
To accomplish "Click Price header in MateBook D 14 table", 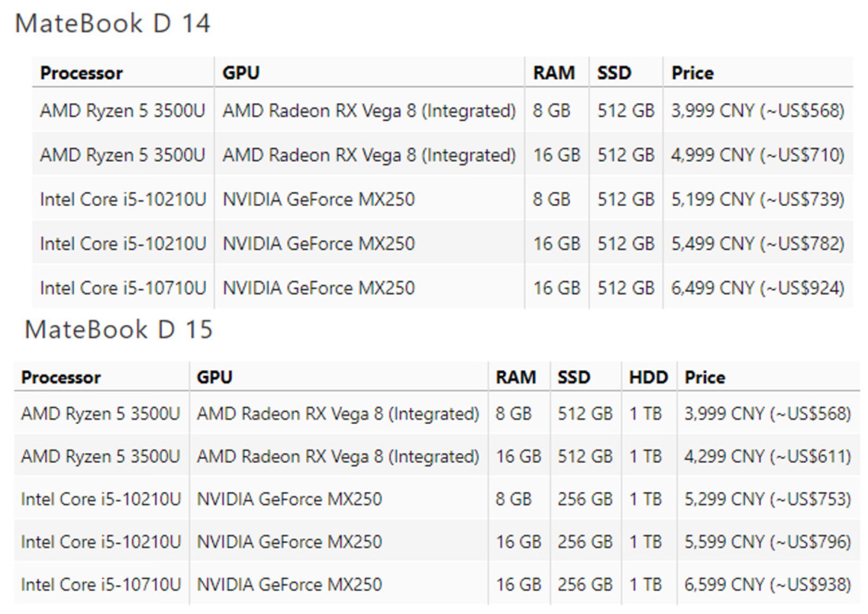I will click(692, 73).
